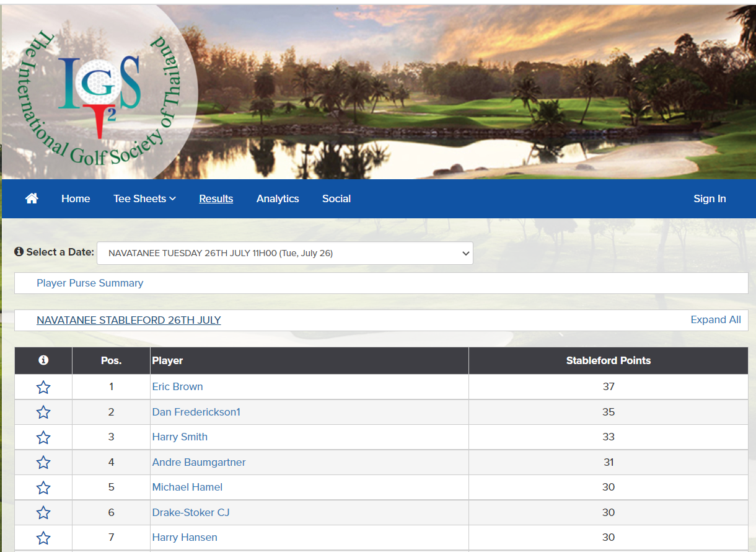Image resolution: width=756 pixels, height=552 pixels.
Task: Open Drake-Stoker CJ's player link
Action: coord(191,512)
